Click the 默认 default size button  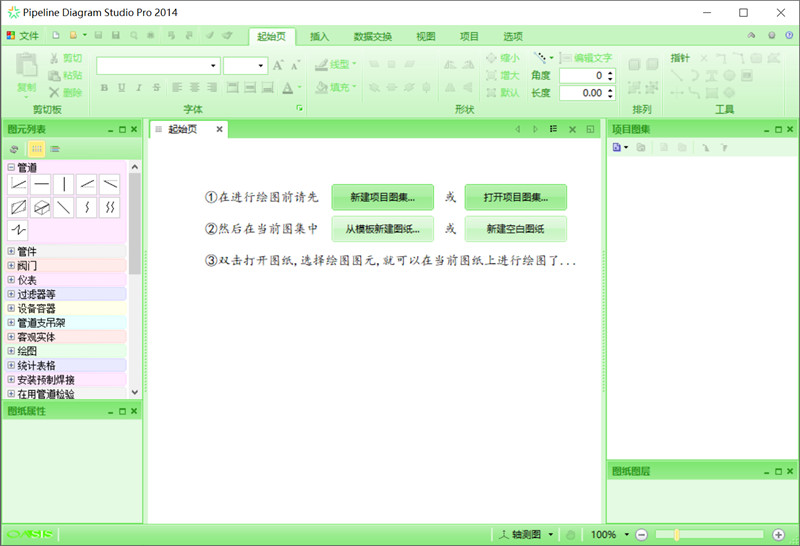(x=503, y=92)
